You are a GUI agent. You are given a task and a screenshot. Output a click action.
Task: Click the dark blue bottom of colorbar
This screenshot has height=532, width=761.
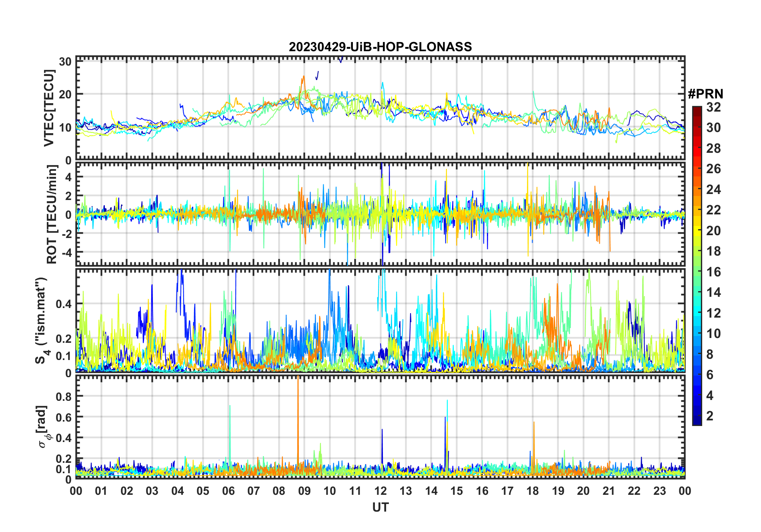coord(697,422)
